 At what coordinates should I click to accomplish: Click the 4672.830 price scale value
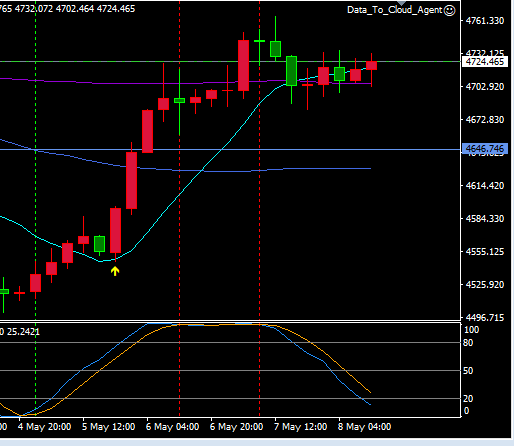coord(485,120)
